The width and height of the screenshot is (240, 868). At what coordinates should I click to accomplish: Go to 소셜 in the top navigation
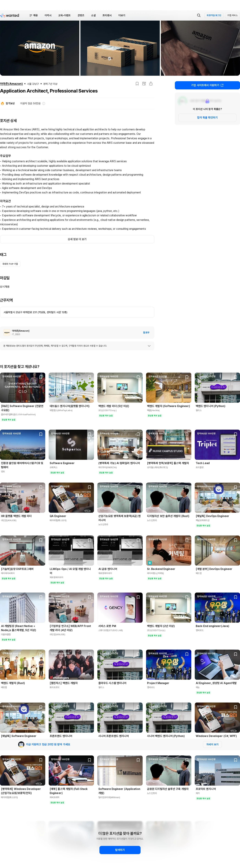coord(93,15)
